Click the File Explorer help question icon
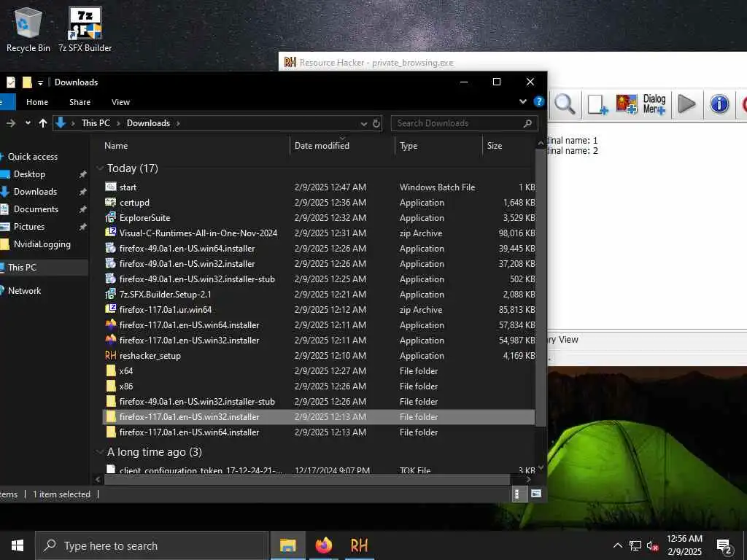Screen dimensions: 747x560 539,101
